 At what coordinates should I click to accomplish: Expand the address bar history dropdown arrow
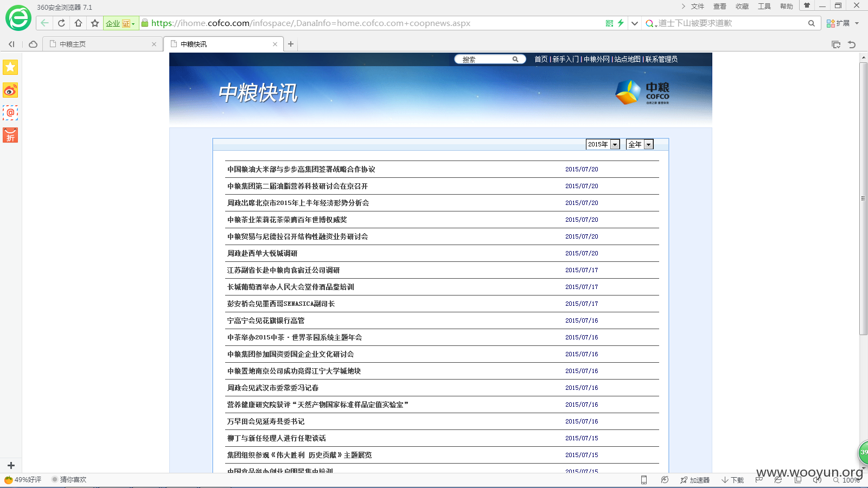tap(635, 23)
